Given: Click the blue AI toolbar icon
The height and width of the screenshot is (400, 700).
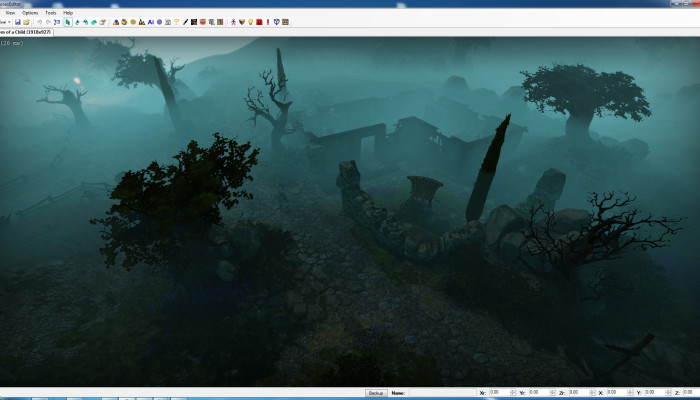Looking at the screenshot, I should 151,22.
